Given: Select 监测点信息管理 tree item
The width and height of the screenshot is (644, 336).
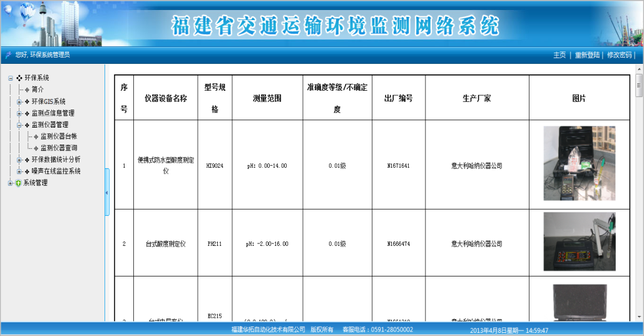Looking at the screenshot, I should [x=53, y=113].
